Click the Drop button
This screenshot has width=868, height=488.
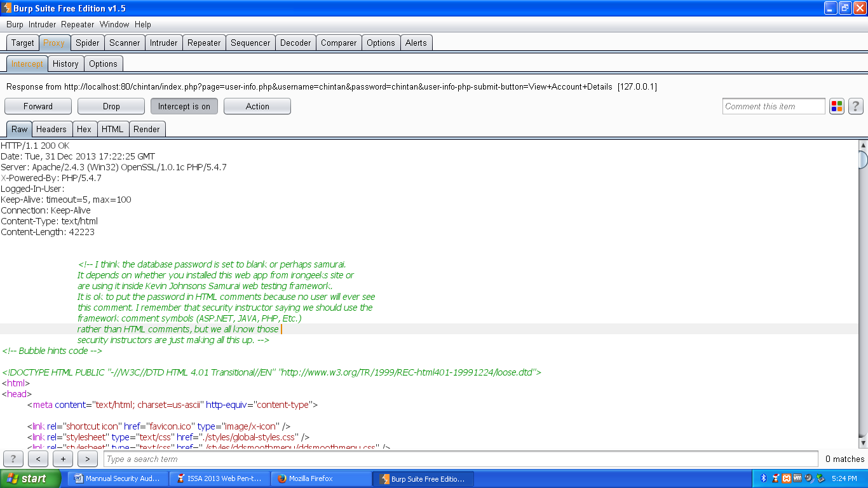[111, 106]
